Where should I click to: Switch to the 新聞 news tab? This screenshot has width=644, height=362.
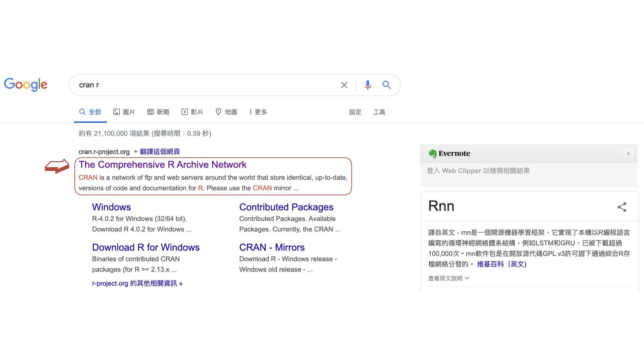158,112
